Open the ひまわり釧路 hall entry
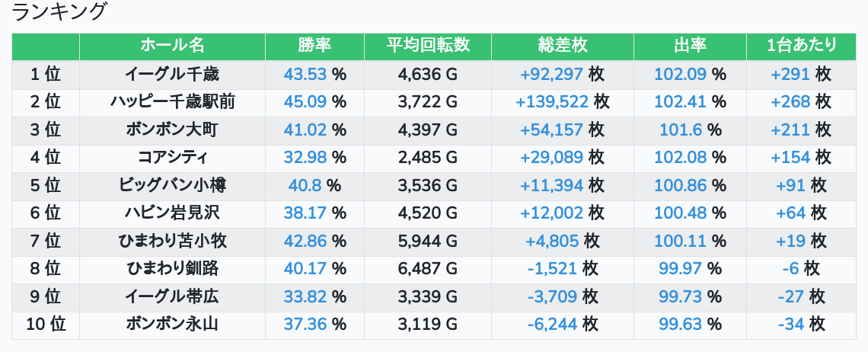The height and width of the screenshot is (352, 868). 172,269
